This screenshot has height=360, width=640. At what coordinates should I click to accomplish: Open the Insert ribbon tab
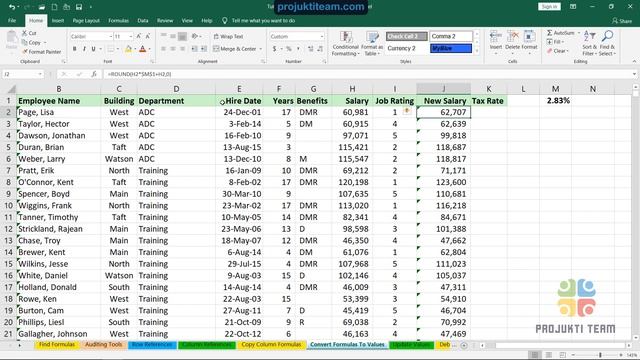coord(58,20)
